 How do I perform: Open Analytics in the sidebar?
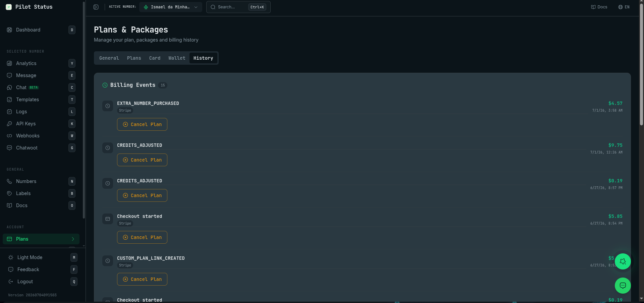41,63
